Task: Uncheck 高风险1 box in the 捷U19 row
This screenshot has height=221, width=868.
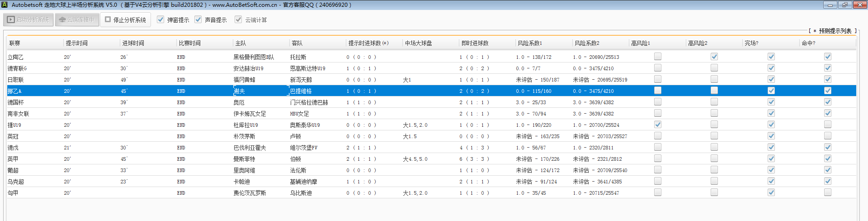Action: [658, 125]
